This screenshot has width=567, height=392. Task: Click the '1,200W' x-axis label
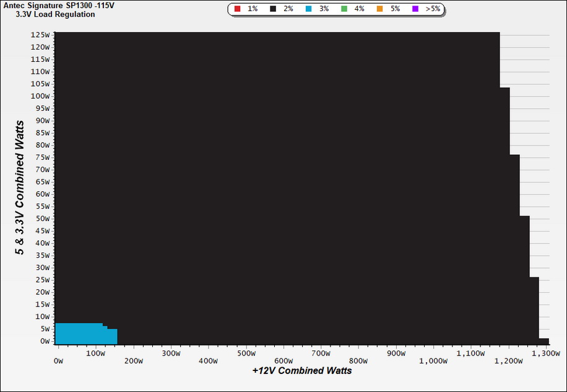point(509,361)
